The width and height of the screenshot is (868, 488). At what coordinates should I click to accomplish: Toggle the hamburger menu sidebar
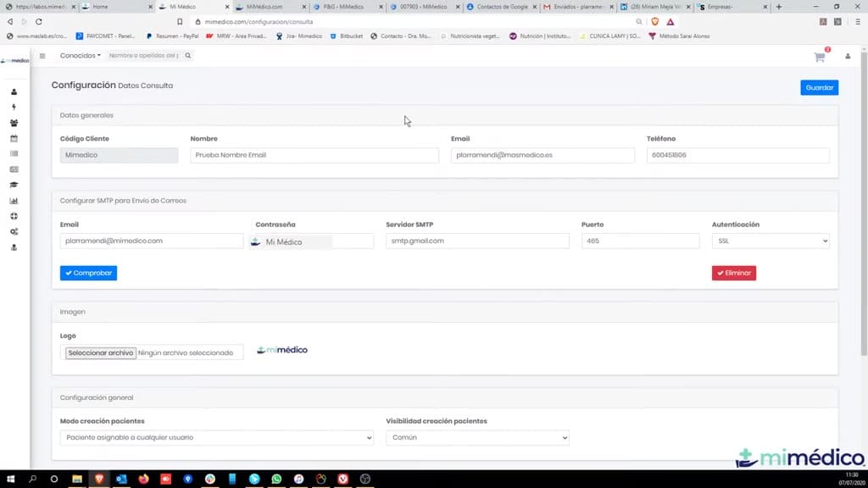[42, 56]
